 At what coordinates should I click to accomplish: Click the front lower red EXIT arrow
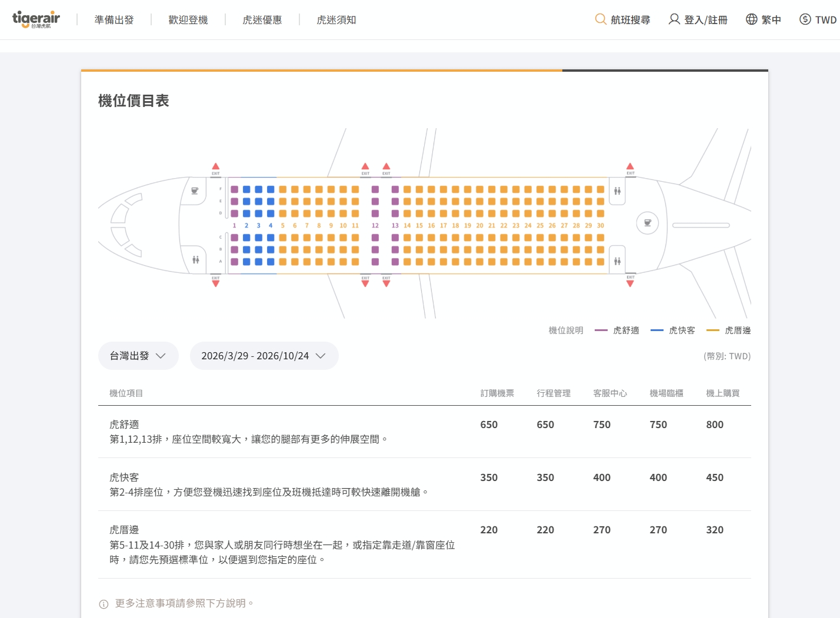216,283
